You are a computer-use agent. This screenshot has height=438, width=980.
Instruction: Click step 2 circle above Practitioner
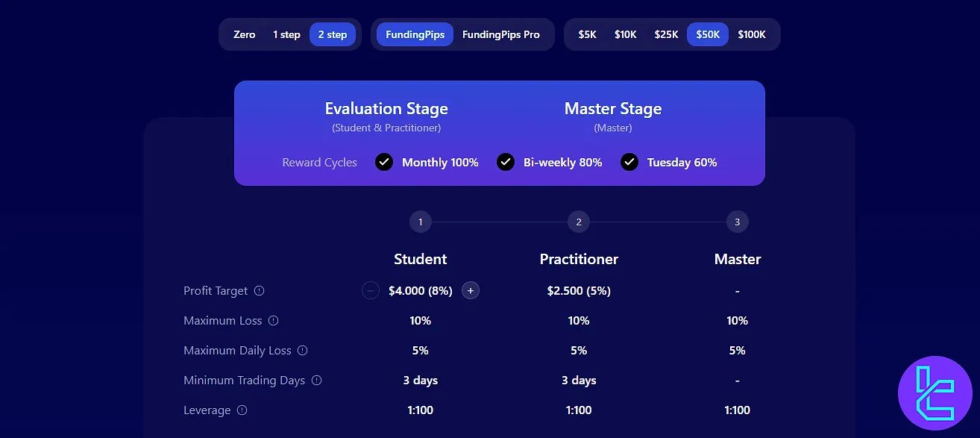tap(579, 222)
